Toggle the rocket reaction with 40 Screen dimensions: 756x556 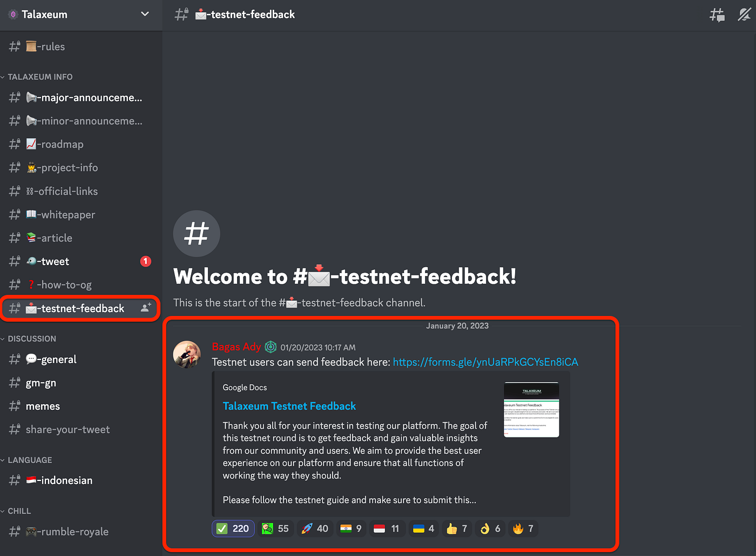click(315, 528)
